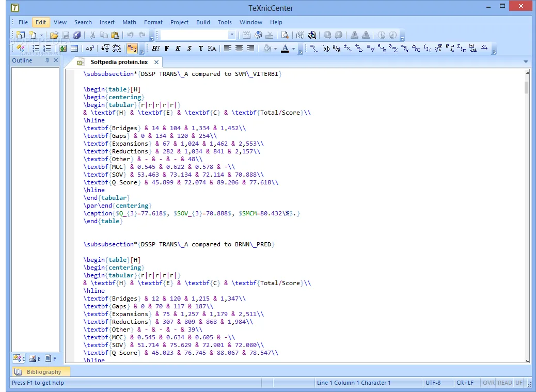
Task: Click the emphasized H! formatting icon
Action: (155, 49)
